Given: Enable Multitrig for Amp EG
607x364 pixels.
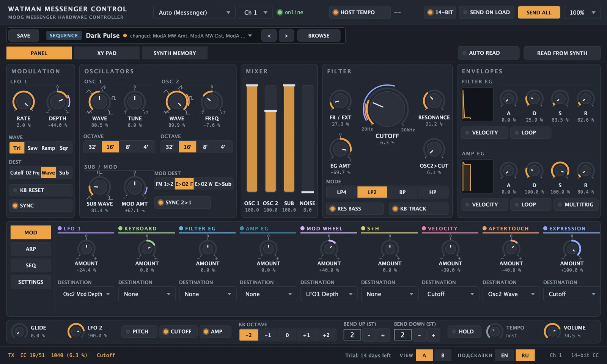Looking at the screenshot, I should [576, 204].
